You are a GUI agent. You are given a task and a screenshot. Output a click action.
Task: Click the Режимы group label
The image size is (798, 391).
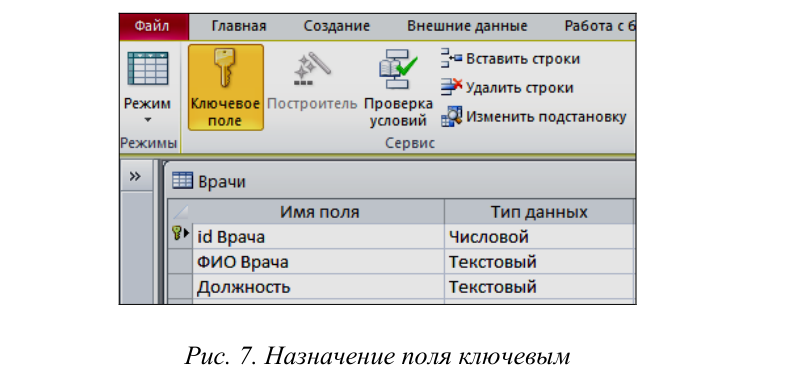pyautogui.click(x=149, y=143)
